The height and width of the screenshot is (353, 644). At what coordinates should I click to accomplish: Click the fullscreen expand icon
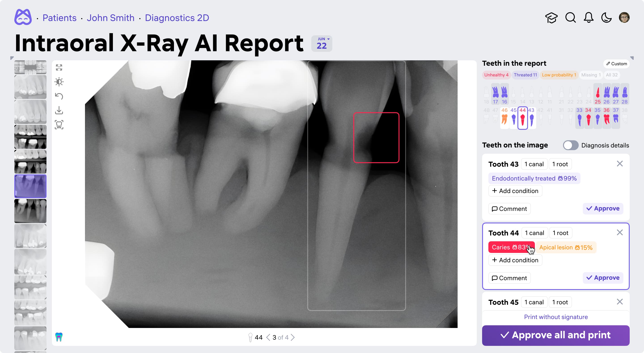(59, 67)
